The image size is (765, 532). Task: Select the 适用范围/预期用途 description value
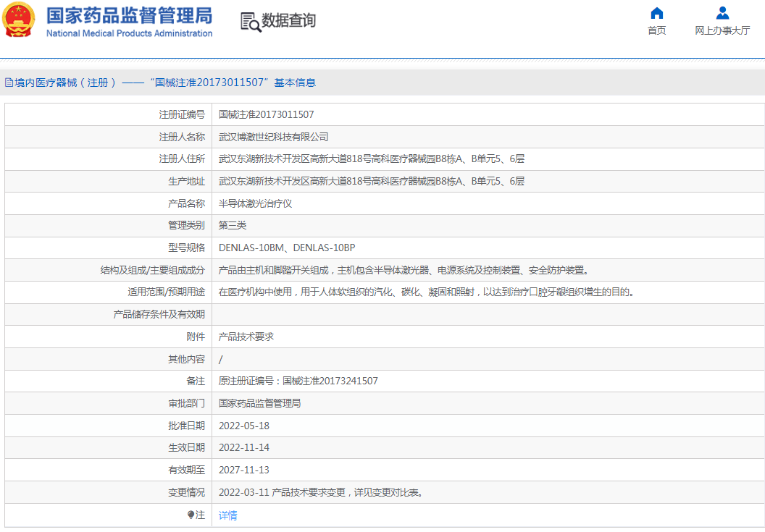(x=427, y=292)
